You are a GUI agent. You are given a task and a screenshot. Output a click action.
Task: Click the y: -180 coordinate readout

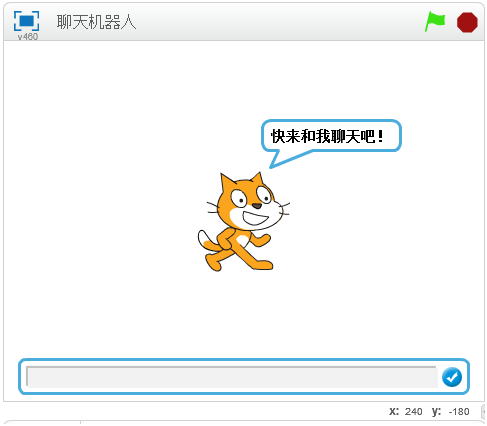[450, 412]
